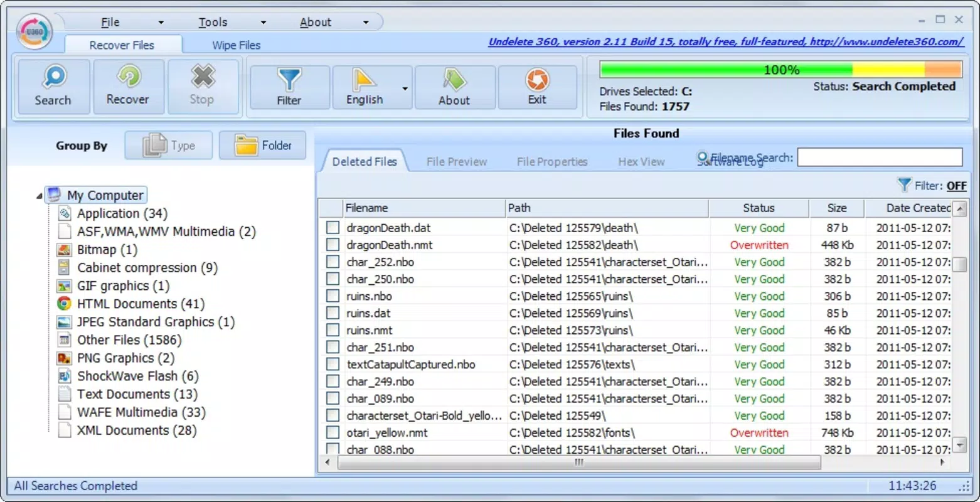The height and width of the screenshot is (502, 980).
Task: Select the JPEG Standard Graphics icon
Action: click(x=64, y=322)
